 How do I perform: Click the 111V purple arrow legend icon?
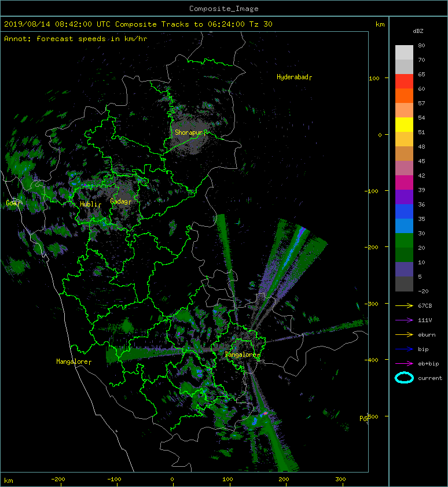pyautogui.click(x=404, y=320)
